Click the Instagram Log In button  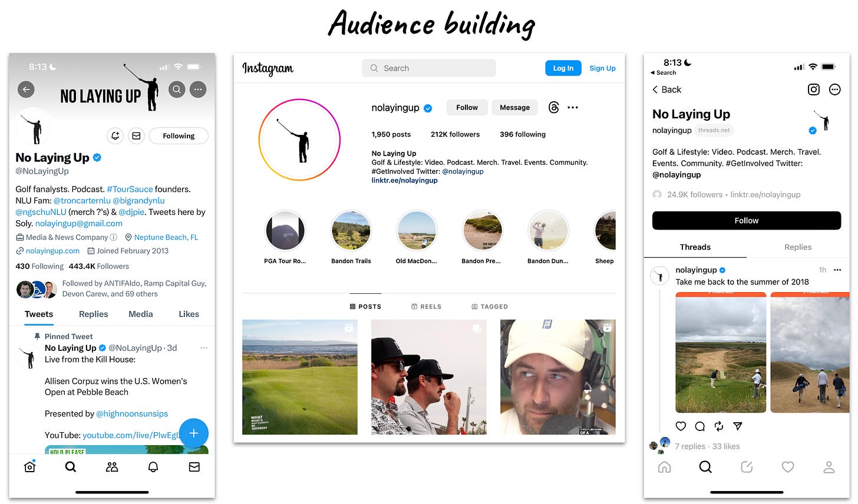click(563, 68)
